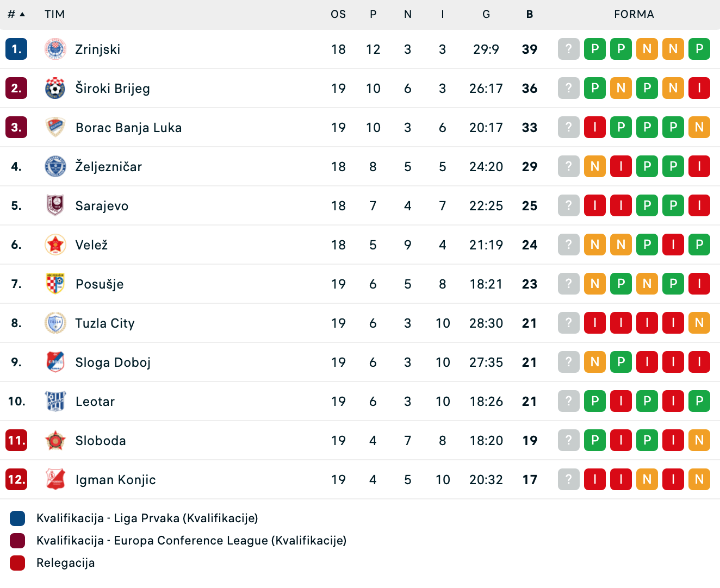Click the Željezničar team logo
The image size is (720, 588).
click(x=55, y=167)
